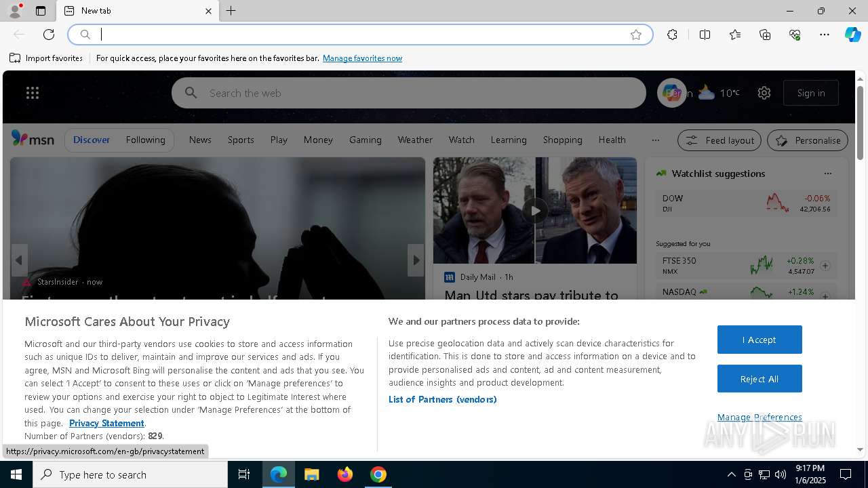Open the Edge profile icon

click(x=14, y=11)
